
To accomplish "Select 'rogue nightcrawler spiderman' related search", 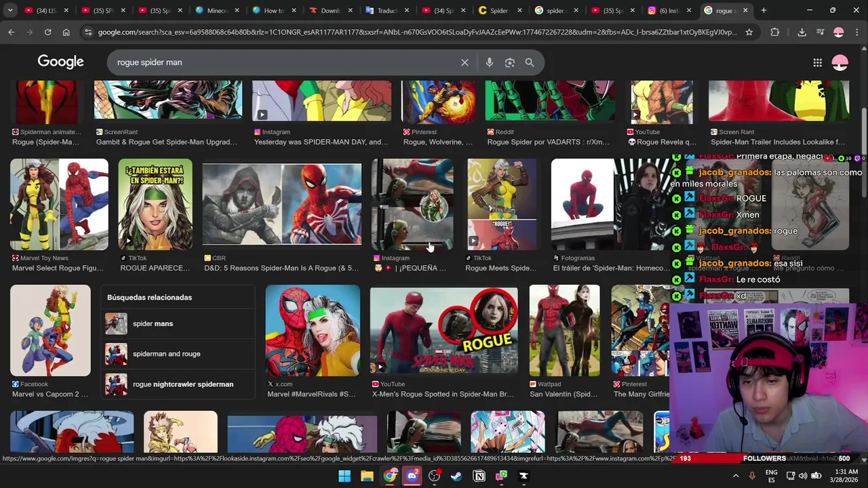I will (x=178, y=384).
